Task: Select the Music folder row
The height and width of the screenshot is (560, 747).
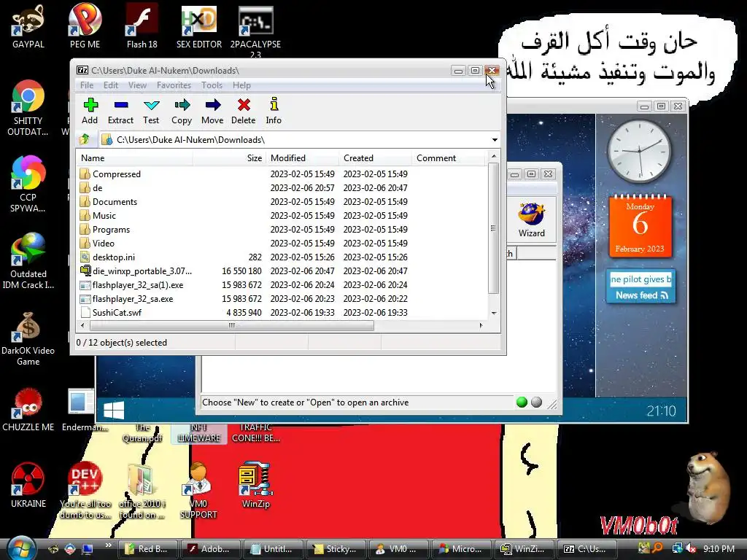Action: (x=282, y=215)
